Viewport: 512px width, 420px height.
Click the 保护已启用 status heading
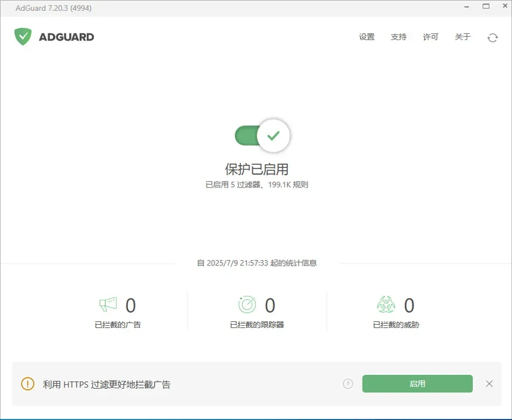257,169
